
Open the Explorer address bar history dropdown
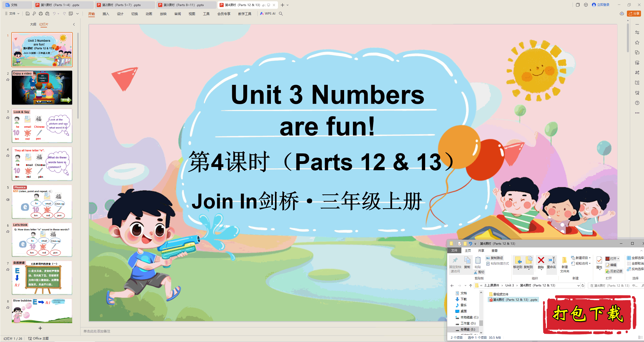click(578, 285)
